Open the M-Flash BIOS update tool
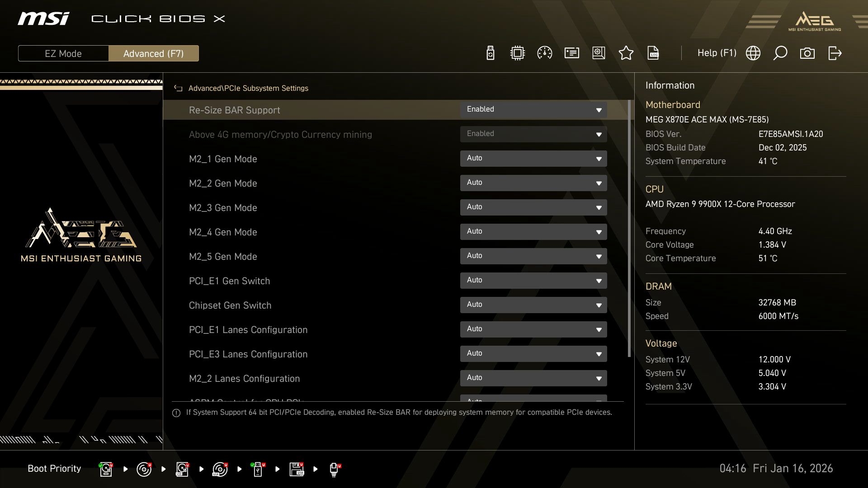Viewport: 868px width, 488px height. coord(490,53)
